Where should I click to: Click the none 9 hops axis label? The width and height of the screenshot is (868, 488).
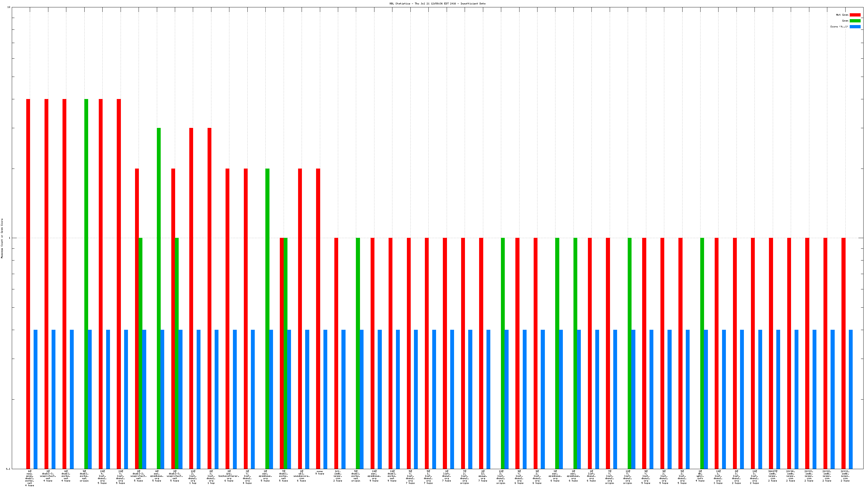(x=319, y=472)
